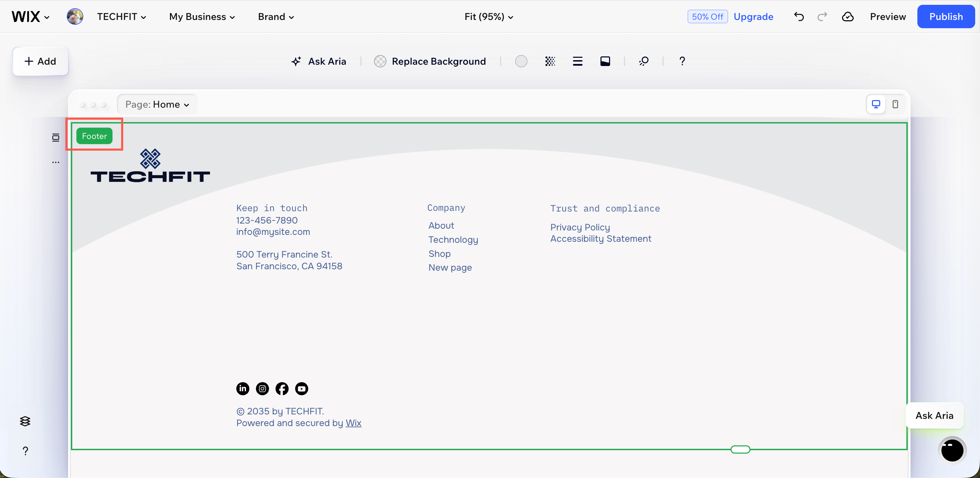This screenshot has width=980, height=478.
Task: Select the Replace Background icon
Action: click(380, 61)
